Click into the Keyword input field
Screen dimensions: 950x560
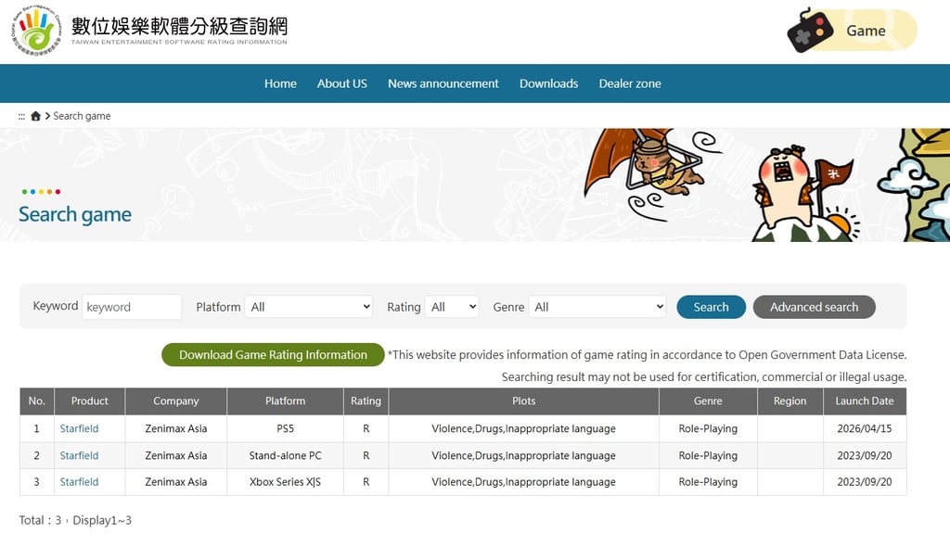click(132, 307)
